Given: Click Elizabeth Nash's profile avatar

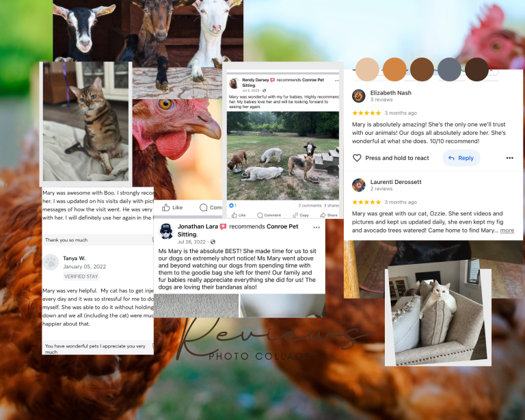Looking at the screenshot, I should click(359, 96).
